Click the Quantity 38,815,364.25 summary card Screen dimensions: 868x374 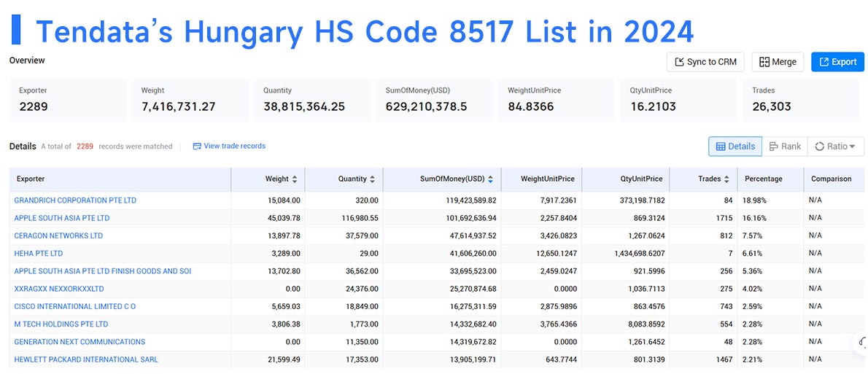click(x=312, y=100)
